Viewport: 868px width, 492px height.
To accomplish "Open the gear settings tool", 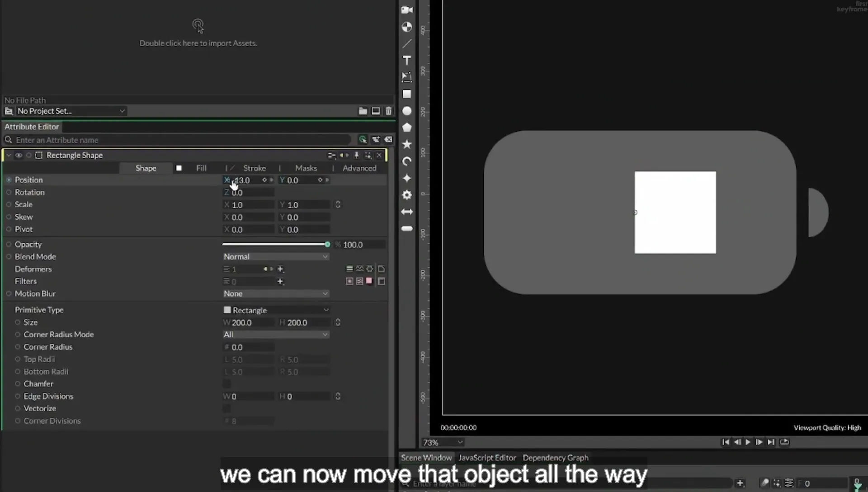I will click(407, 195).
